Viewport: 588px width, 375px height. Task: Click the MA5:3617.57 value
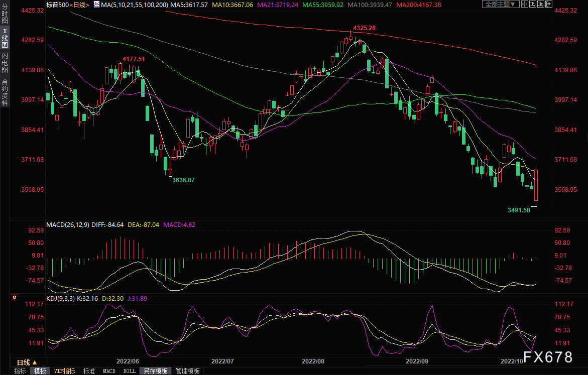click(x=189, y=5)
